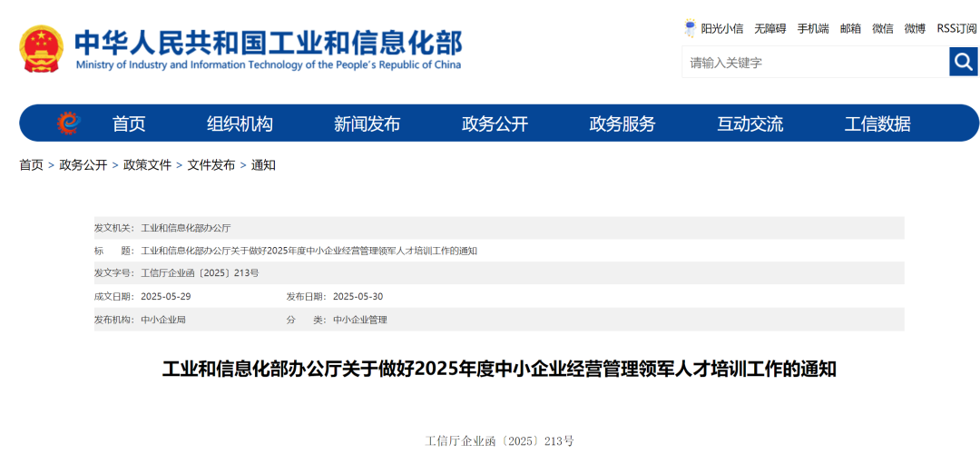This screenshot has width=980, height=464.
Task: Open the 政务公开 menu in the navigation bar
Action: point(495,123)
